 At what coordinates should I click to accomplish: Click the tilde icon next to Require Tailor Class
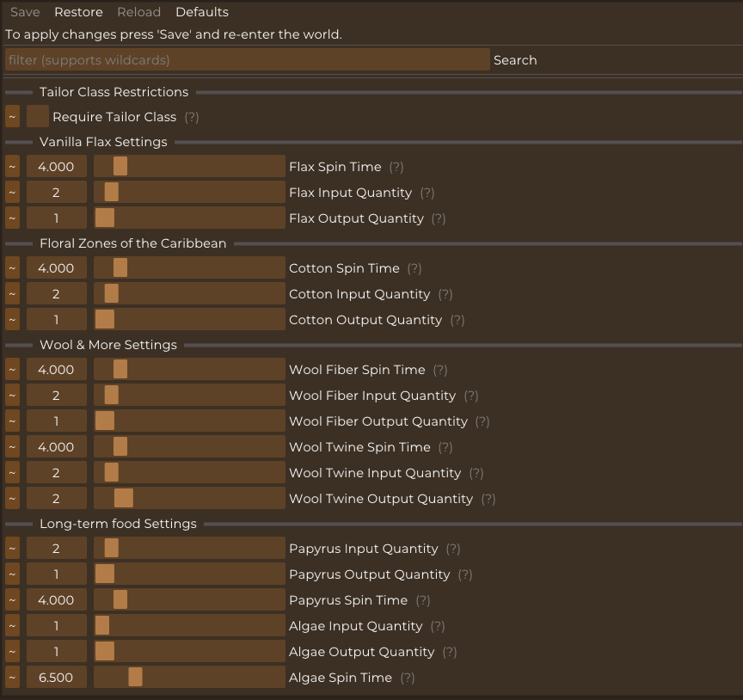click(12, 117)
